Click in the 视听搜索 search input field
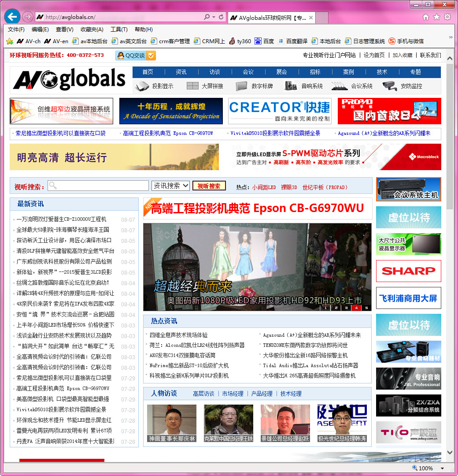 [98, 186]
